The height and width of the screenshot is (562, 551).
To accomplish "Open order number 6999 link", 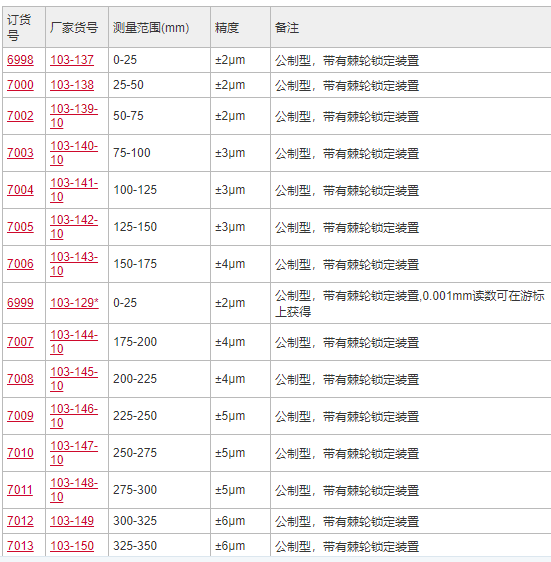I will tap(20, 303).
